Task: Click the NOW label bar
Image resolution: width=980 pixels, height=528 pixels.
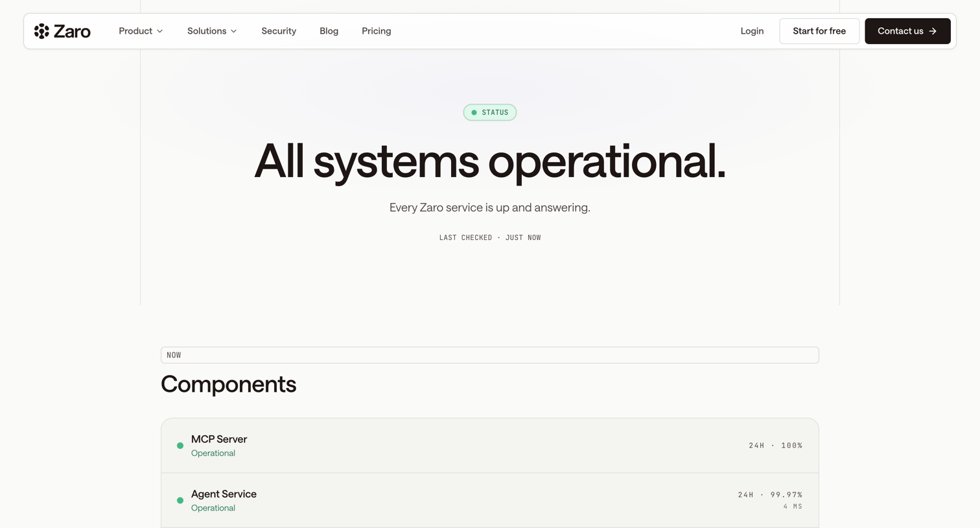Action: pyautogui.click(x=490, y=355)
